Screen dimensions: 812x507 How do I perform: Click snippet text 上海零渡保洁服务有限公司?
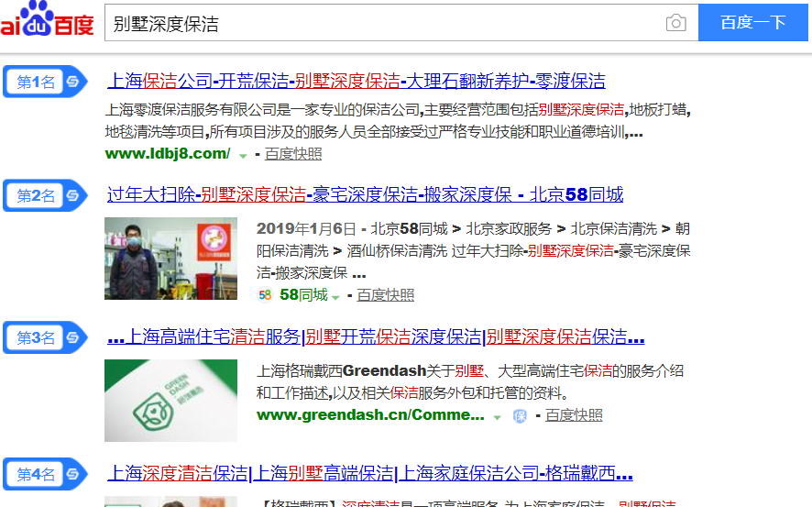[x=192, y=110]
